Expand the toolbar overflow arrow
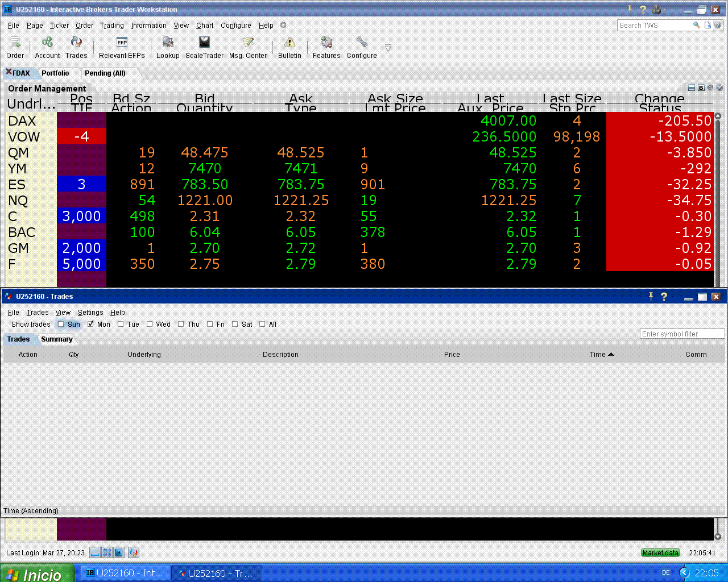Screen dimensions: 728x582 pos(388,48)
